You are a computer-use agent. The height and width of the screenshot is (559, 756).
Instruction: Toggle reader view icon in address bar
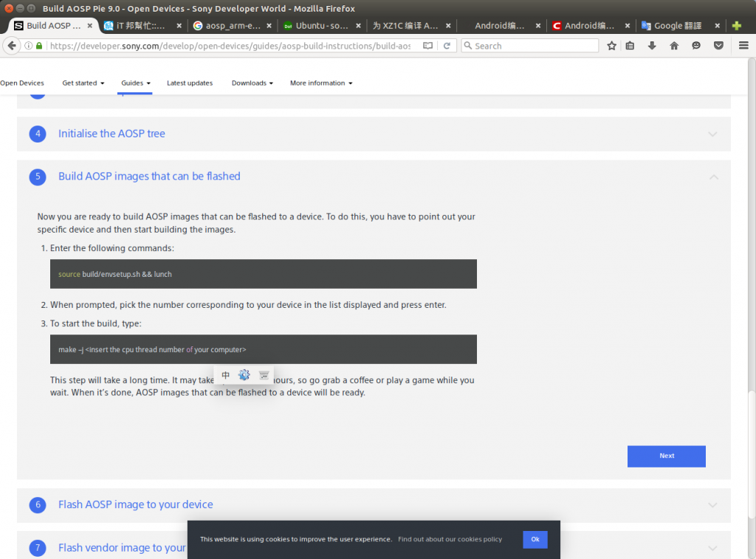427,46
